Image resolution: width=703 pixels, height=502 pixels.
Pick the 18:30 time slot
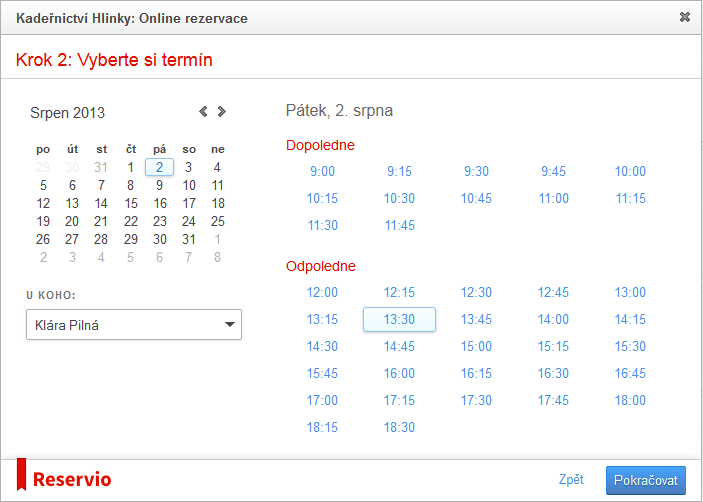pos(399,428)
